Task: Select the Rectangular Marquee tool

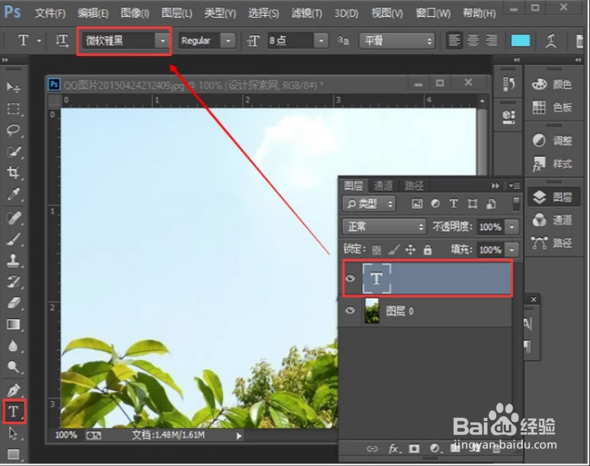Action: pos(13,109)
